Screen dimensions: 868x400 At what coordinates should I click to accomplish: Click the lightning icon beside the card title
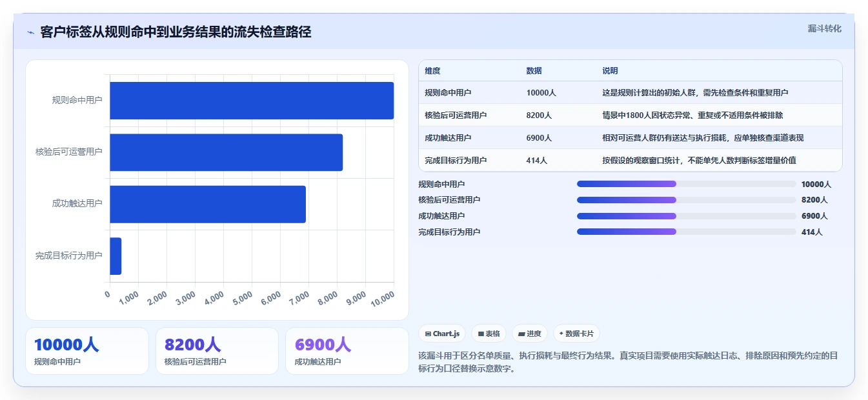(x=31, y=32)
